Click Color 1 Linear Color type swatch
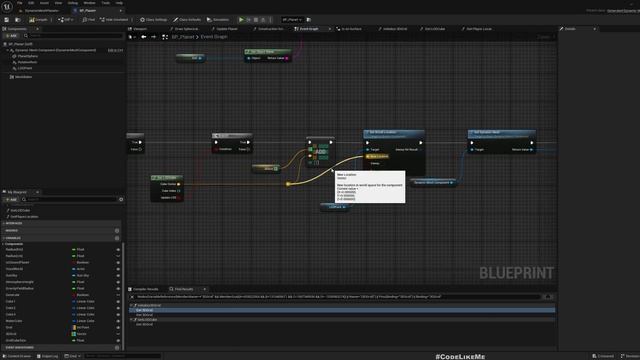 pyautogui.click(x=73, y=302)
